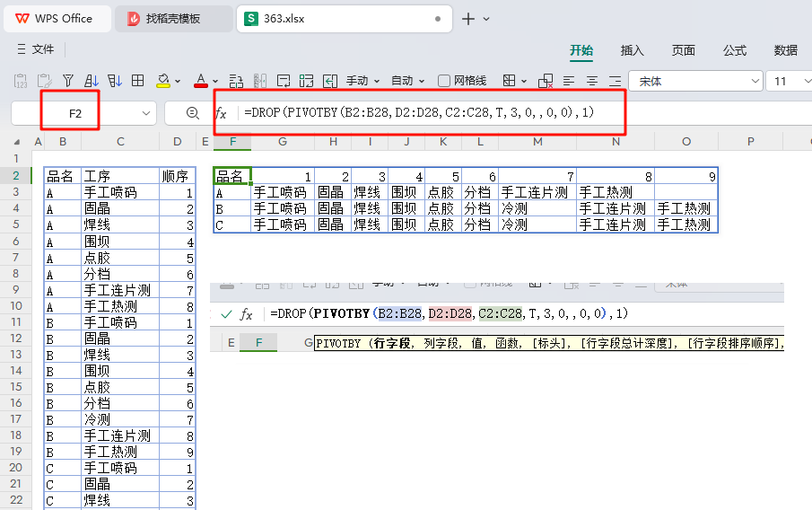Click the freeze panes grid icon

(509, 81)
